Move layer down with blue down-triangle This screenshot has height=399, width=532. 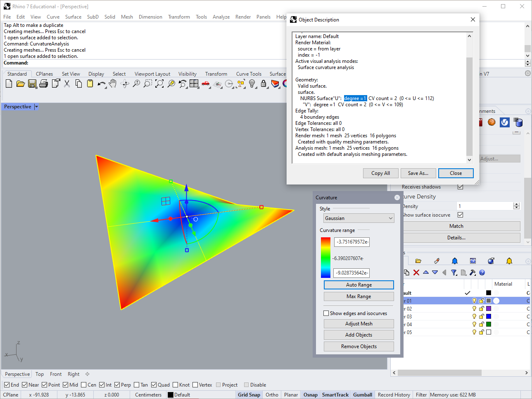click(435, 272)
